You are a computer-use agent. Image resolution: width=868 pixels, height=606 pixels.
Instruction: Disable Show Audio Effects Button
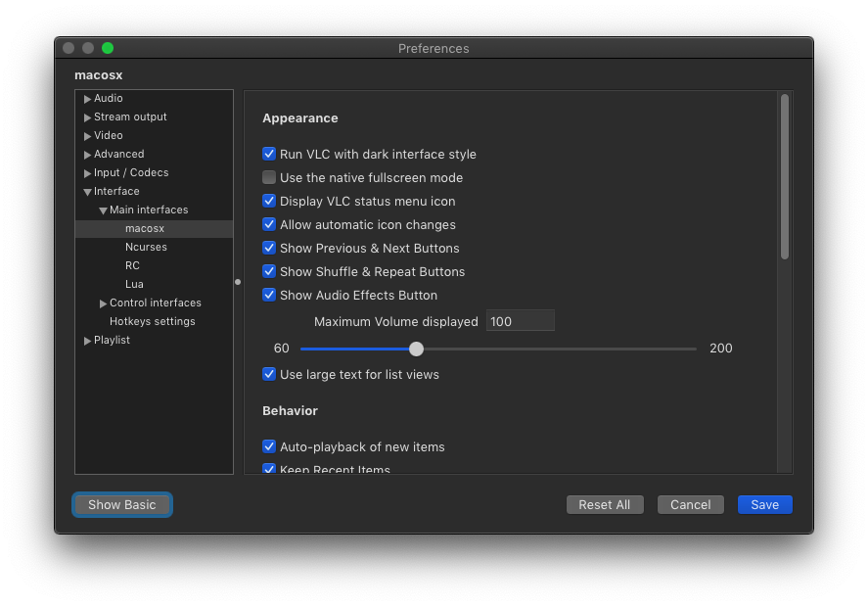coord(269,295)
